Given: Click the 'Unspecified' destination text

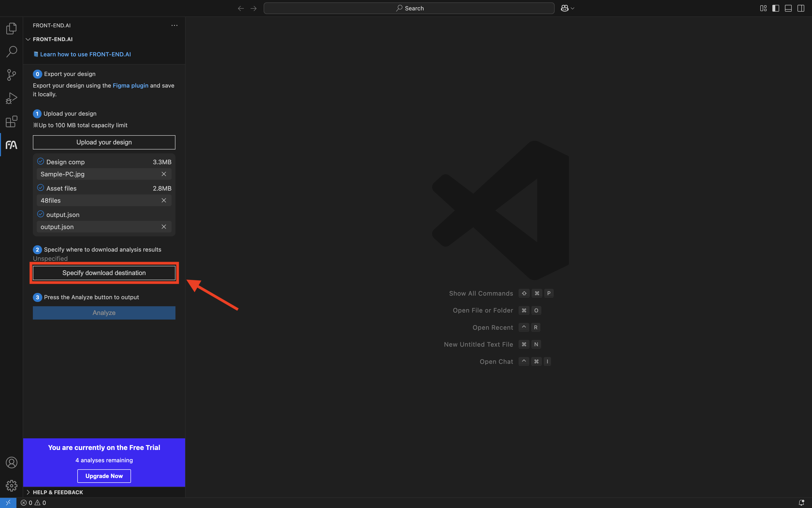Looking at the screenshot, I should point(50,259).
